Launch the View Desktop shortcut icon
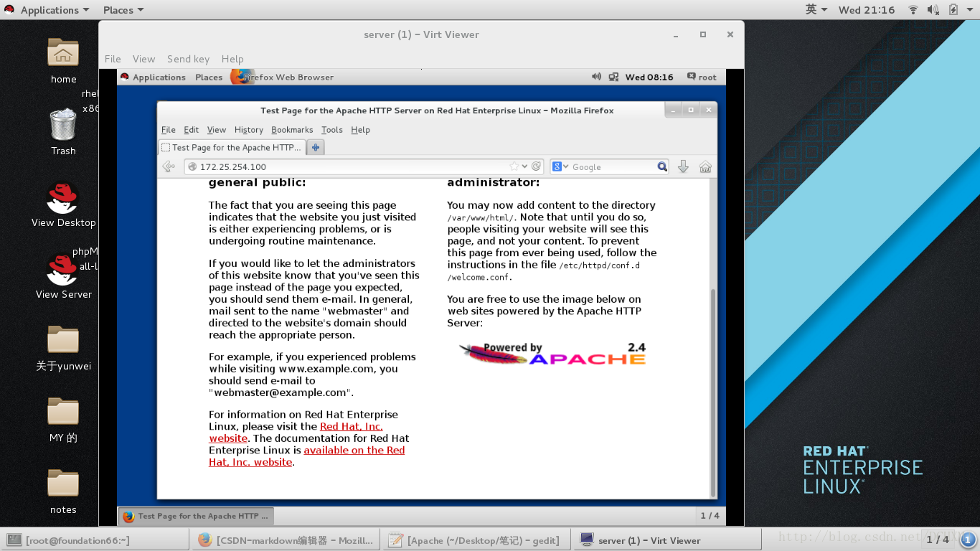 click(62, 198)
